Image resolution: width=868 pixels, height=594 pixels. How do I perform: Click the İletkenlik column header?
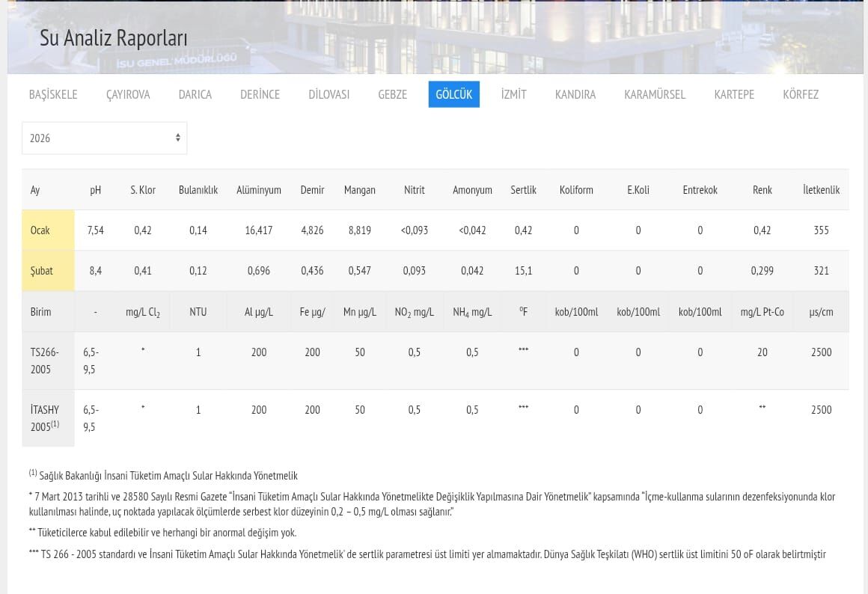821,190
